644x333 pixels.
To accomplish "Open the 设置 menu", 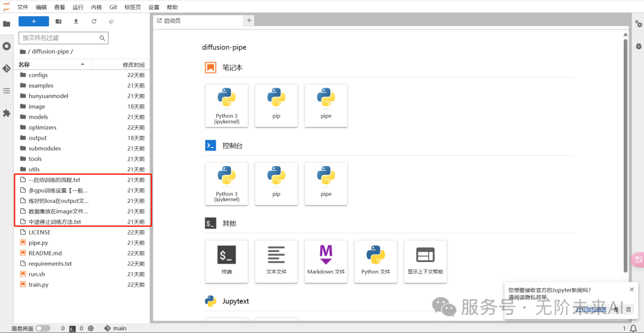I will click(154, 7).
